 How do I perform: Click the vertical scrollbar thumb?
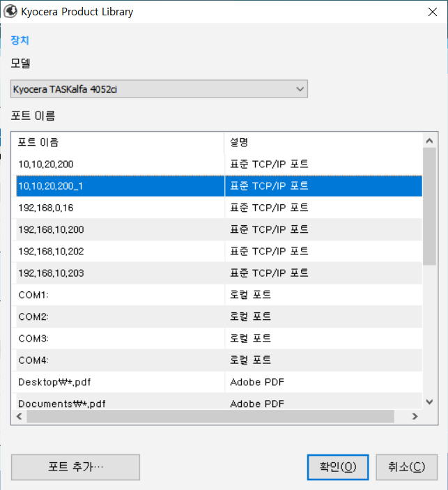430,206
